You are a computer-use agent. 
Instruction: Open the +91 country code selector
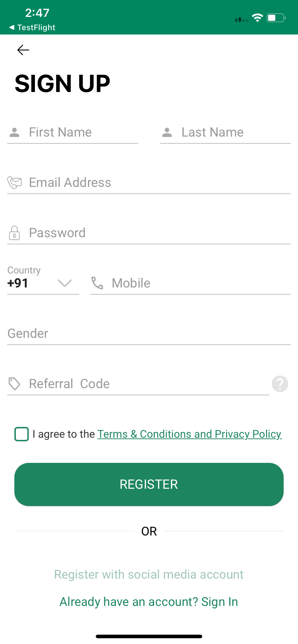click(18, 283)
